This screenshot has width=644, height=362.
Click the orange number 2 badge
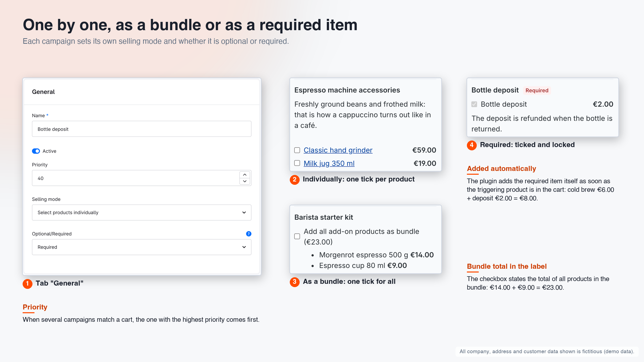pyautogui.click(x=295, y=179)
